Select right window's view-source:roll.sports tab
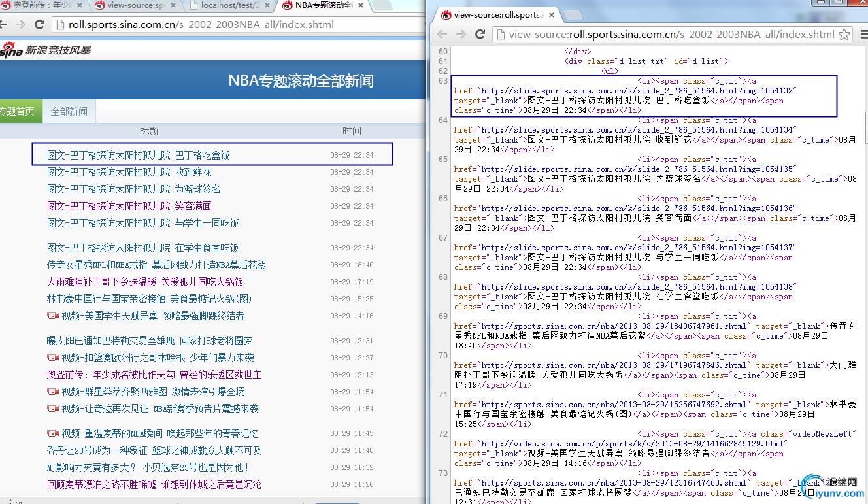 pos(498,14)
